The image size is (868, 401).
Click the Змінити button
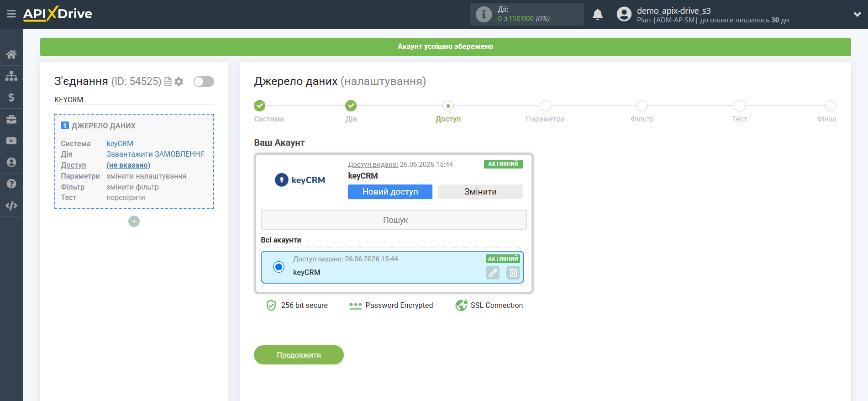[480, 192]
